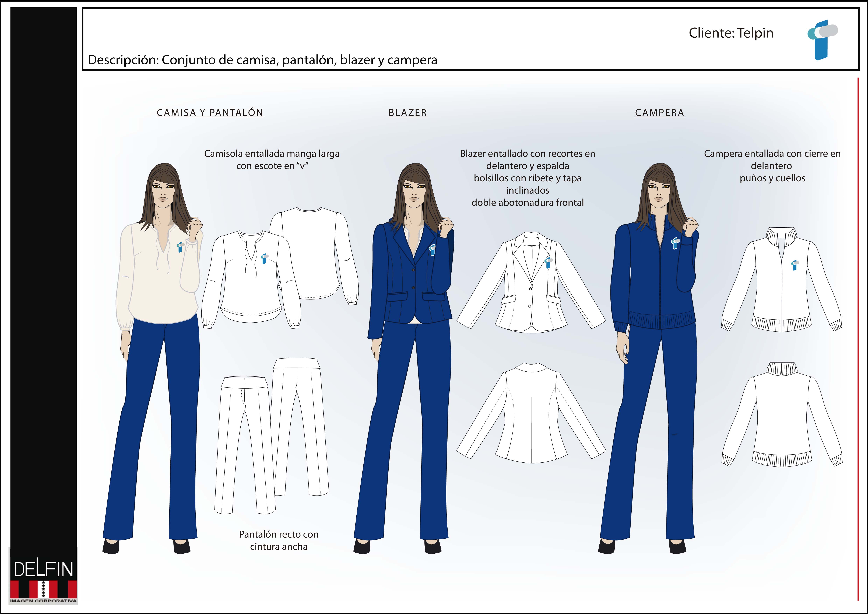868x614 pixels.
Task: Click logo badge on cream blouse model
Action: tap(180, 247)
